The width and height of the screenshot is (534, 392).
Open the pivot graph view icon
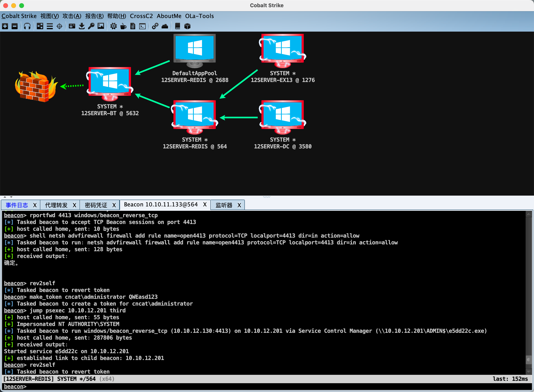click(40, 26)
